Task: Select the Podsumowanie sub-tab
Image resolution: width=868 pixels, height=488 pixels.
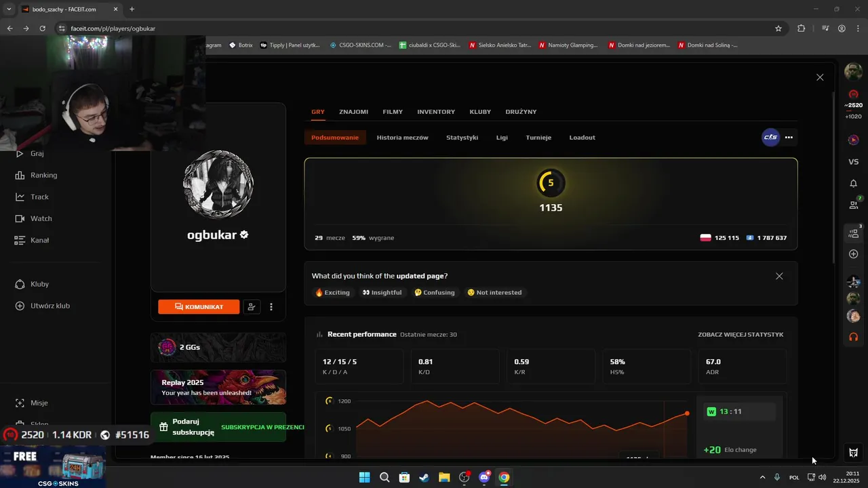Action: tap(335, 138)
